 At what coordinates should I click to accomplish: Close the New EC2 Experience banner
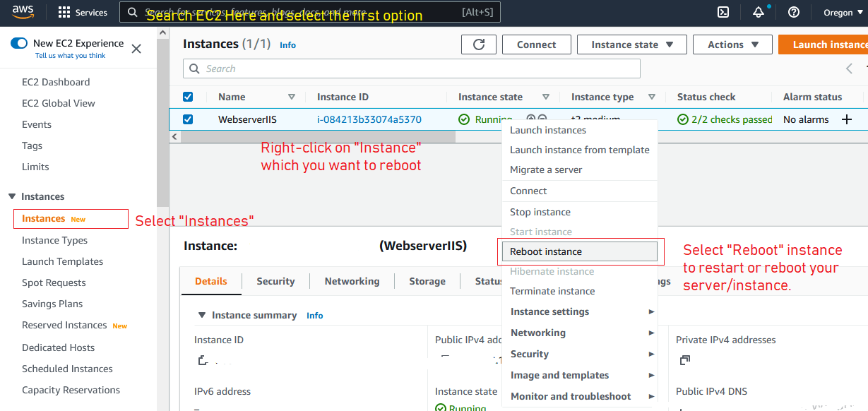click(136, 49)
